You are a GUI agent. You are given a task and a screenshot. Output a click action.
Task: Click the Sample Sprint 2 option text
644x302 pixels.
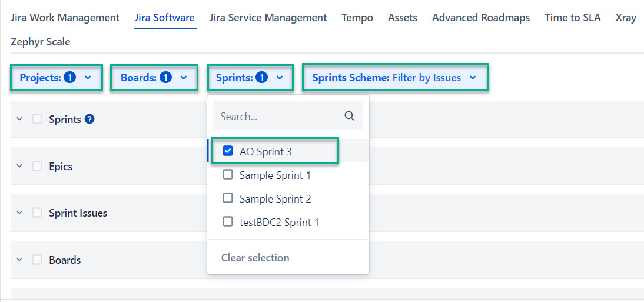[x=275, y=199]
